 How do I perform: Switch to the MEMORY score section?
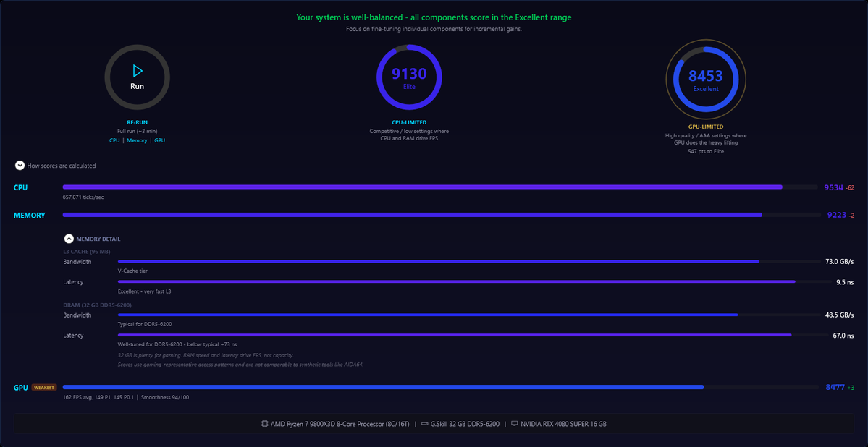tap(30, 214)
